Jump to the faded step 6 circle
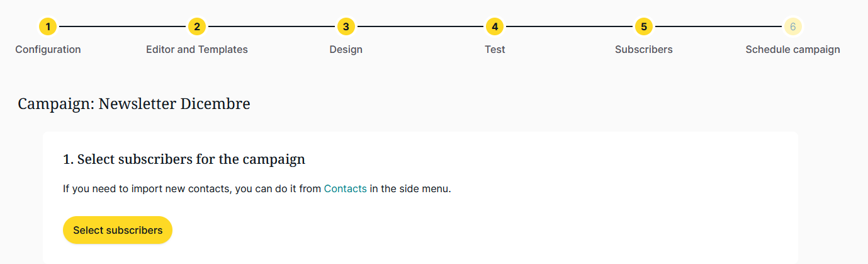Image resolution: width=868 pixels, height=264 pixels. tap(792, 26)
